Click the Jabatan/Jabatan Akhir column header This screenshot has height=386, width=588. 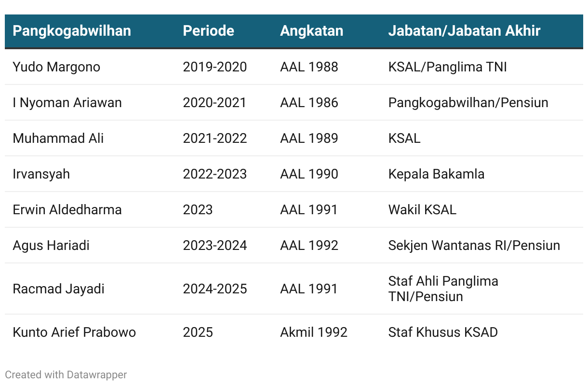pyautogui.click(x=464, y=31)
